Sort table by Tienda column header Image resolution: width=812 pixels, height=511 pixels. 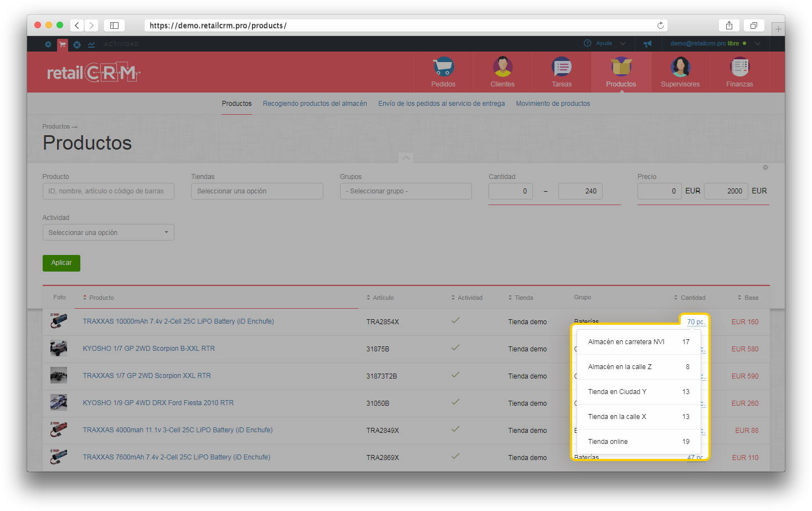(x=521, y=298)
